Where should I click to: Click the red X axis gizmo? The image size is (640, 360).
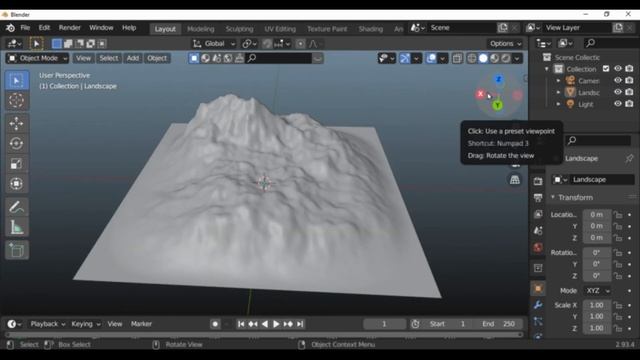coord(480,94)
